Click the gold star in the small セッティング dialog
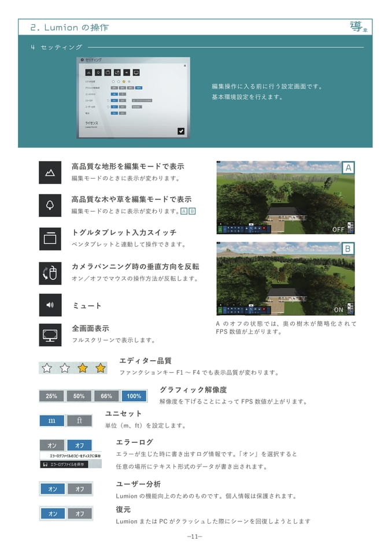Viewport: 392px width, 555px height. pyautogui.click(x=124, y=82)
